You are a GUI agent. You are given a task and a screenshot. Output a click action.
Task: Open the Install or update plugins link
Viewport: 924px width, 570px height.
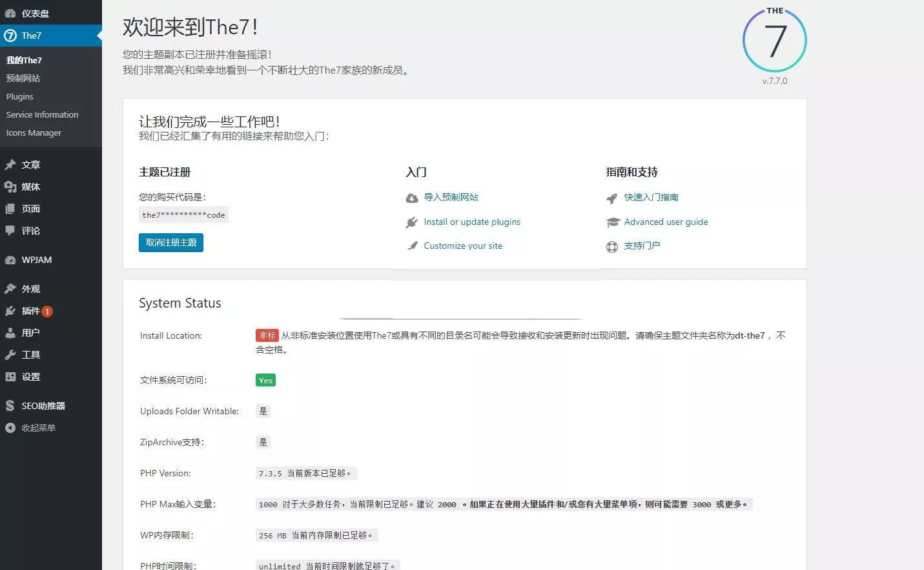coord(472,222)
